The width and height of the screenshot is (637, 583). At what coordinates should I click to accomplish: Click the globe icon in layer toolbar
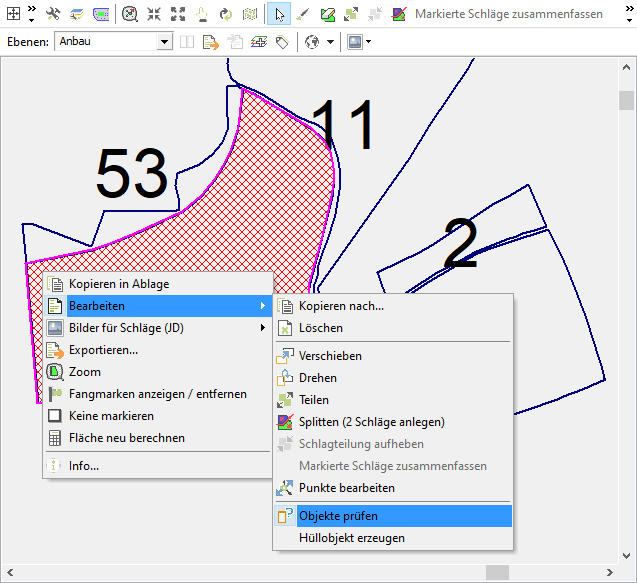[x=311, y=42]
